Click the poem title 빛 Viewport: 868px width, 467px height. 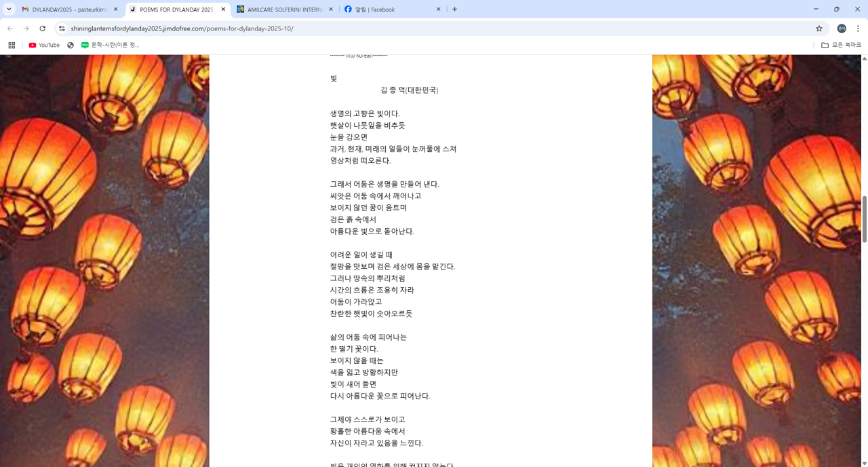coord(334,79)
